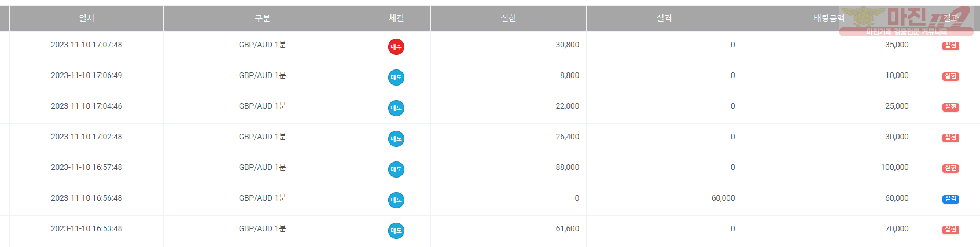Click the blue 매도 badge at 16:57:48
The height and width of the screenshot is (247, 980).
tap(396, 169)
